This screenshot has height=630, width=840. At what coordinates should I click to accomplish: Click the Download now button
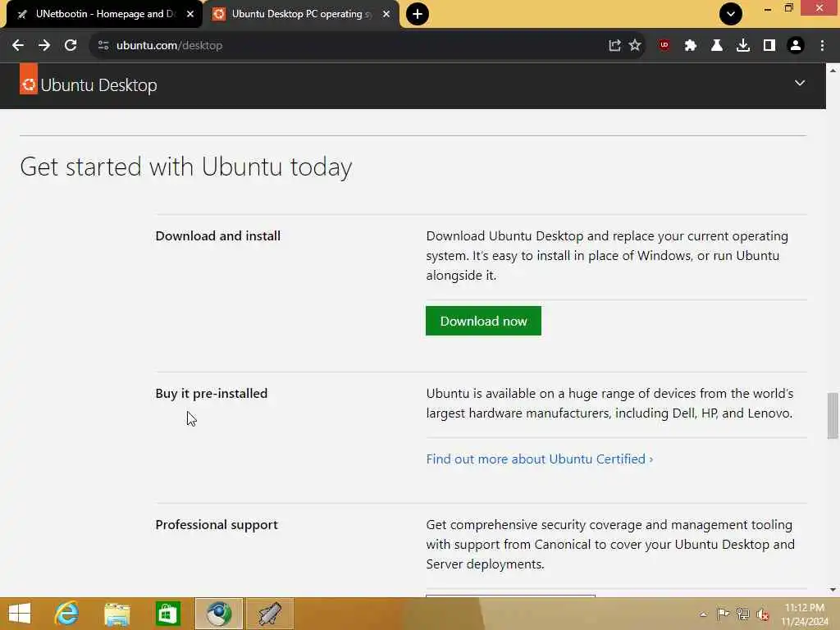click(x=483, y=321)
